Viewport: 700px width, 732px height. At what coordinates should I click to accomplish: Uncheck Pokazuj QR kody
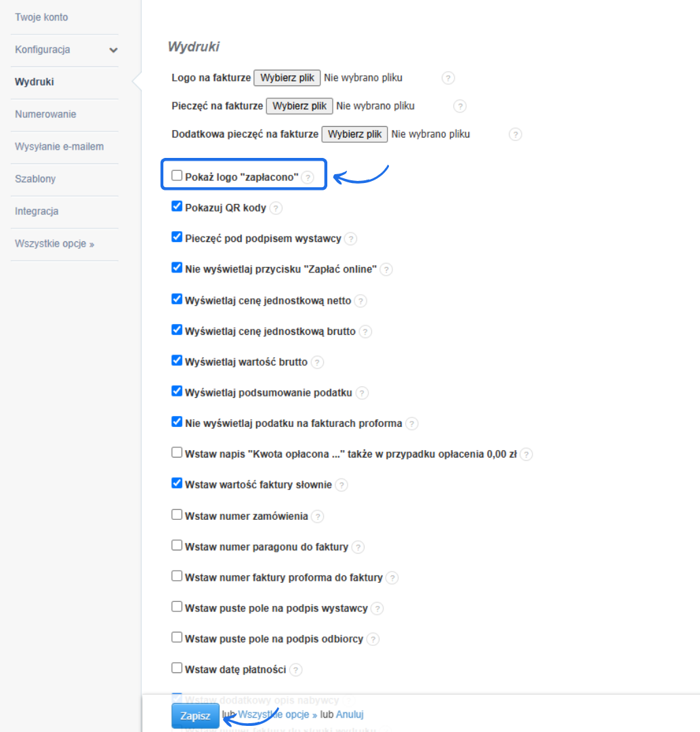click(177, 206)
